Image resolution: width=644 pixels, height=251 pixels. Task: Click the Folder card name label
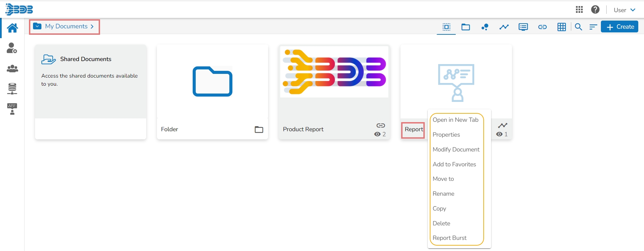coord(169,129)
